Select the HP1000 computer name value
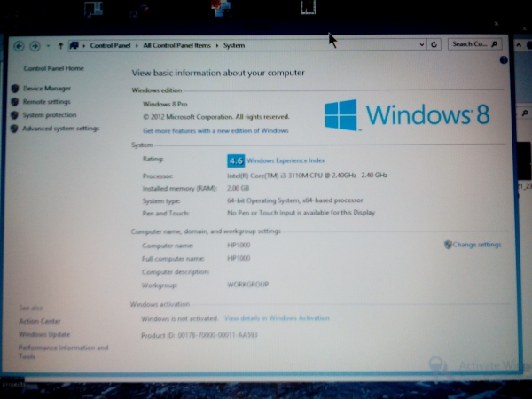Image resolution: width=532 pixels, height=399 pixels. click(239, 245)
